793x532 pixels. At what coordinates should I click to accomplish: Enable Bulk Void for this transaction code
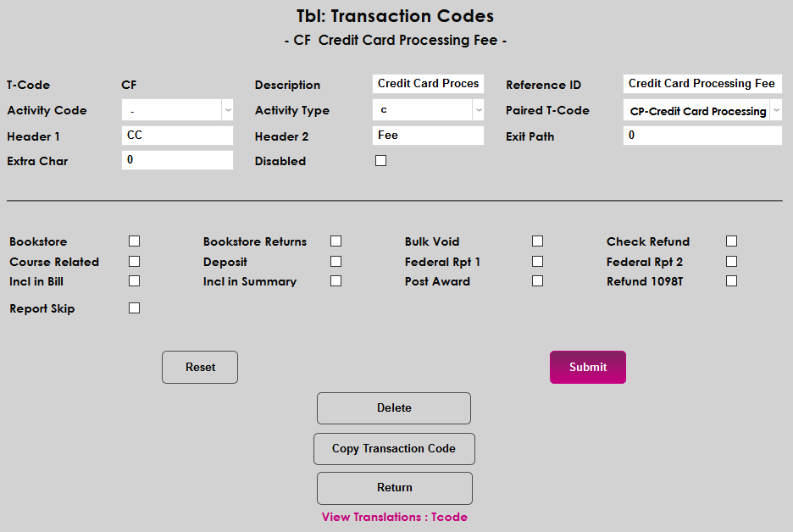(x=537, y=241)
